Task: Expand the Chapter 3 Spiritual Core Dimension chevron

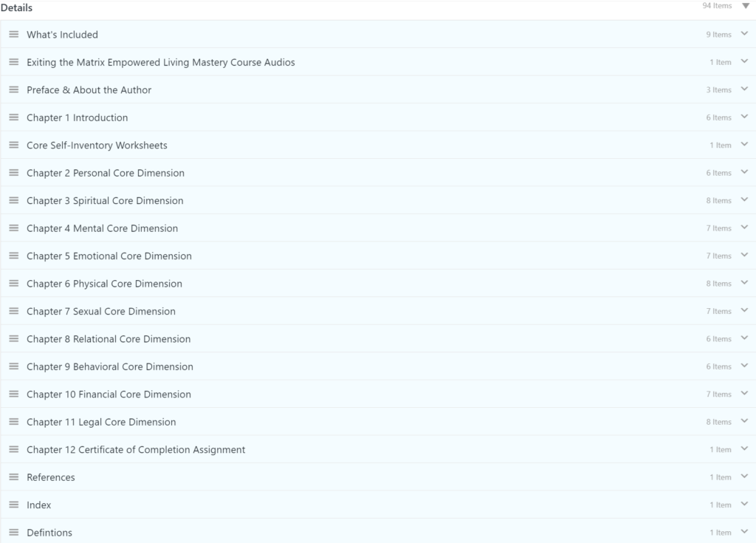Action: click(744, 200)
